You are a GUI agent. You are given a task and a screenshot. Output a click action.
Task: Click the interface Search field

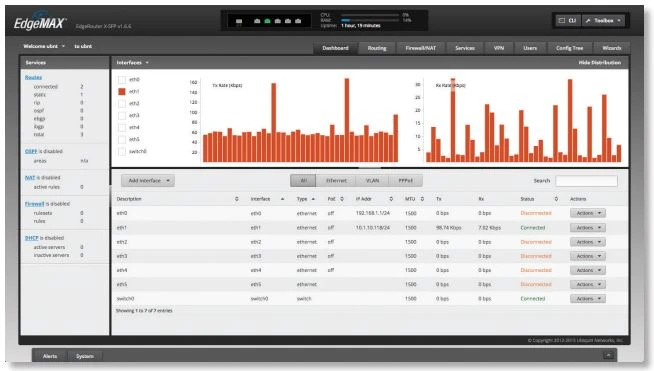586,181
